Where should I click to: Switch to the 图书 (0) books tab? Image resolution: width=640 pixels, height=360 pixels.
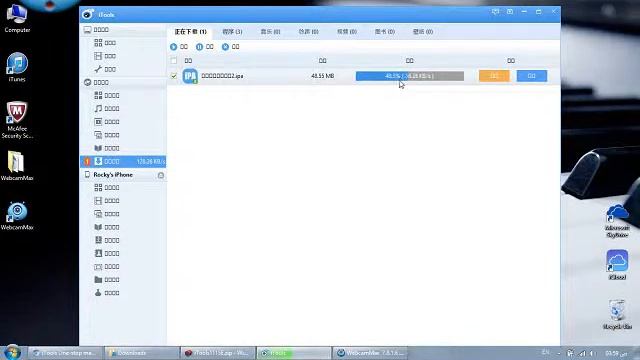[x=384, y=31]
